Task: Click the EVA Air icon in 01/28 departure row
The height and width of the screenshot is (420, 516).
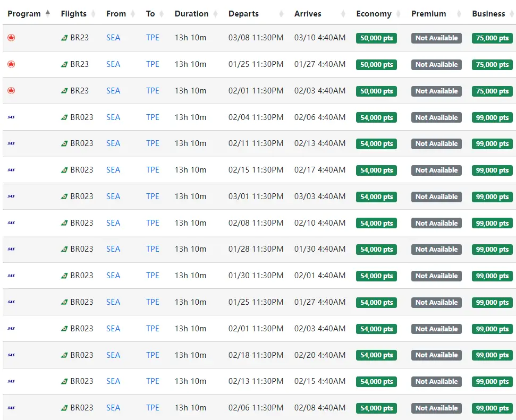Action: (64, 249)
